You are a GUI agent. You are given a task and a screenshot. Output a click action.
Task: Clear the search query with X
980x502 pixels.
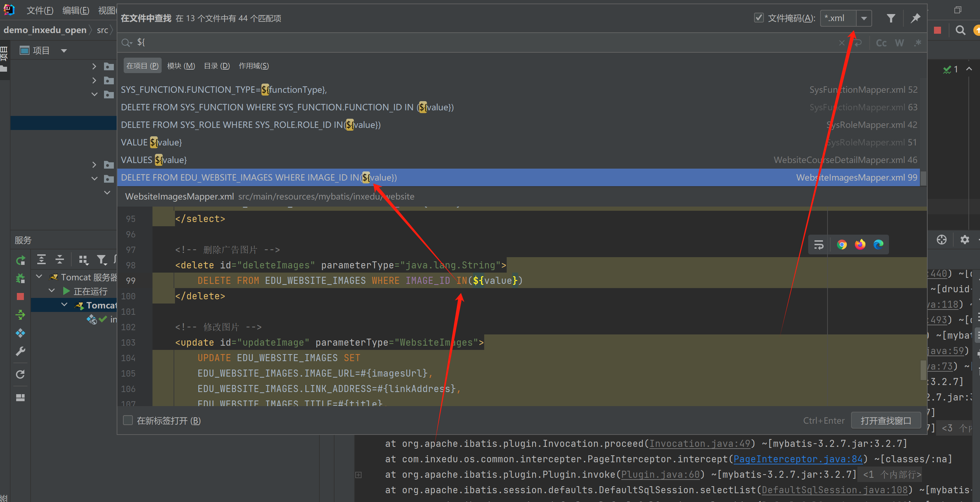tap(842, 43)
